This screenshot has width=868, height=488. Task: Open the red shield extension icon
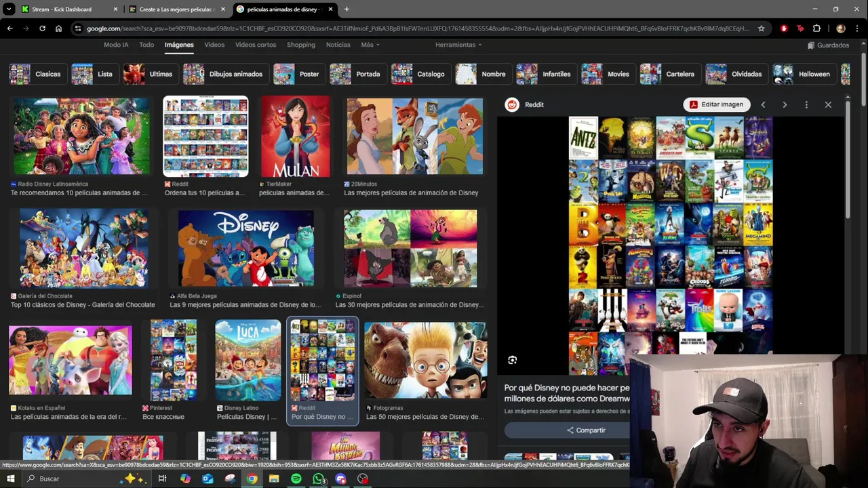(784, 28)
